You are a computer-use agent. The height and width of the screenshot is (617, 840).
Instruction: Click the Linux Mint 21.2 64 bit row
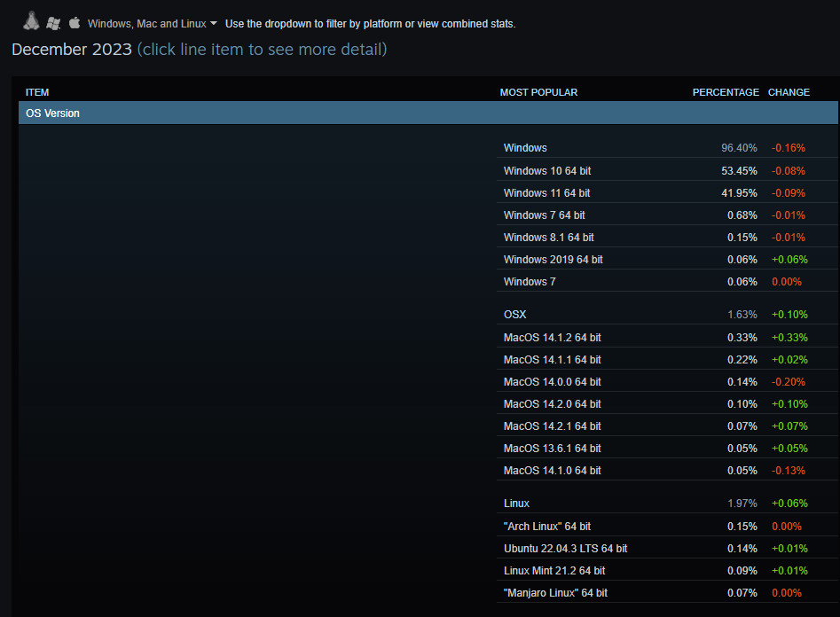click(553, 571)
